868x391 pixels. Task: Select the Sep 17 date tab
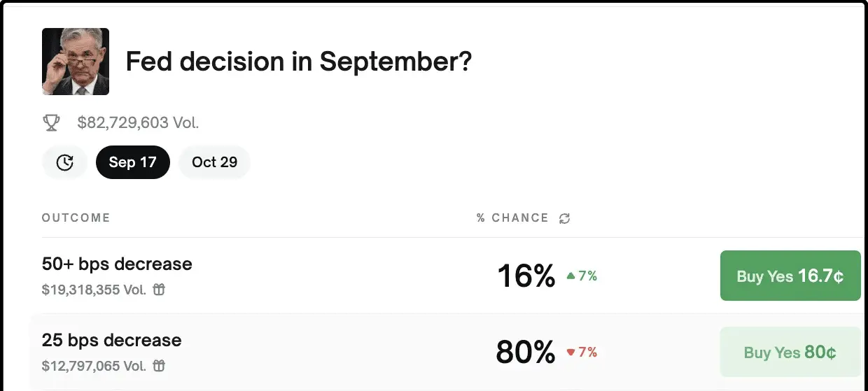click(x=133, y=162)
